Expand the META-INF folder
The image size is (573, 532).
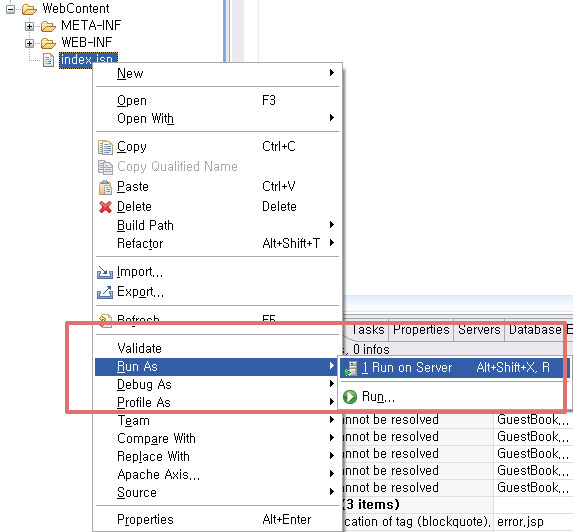pos(29,26)
